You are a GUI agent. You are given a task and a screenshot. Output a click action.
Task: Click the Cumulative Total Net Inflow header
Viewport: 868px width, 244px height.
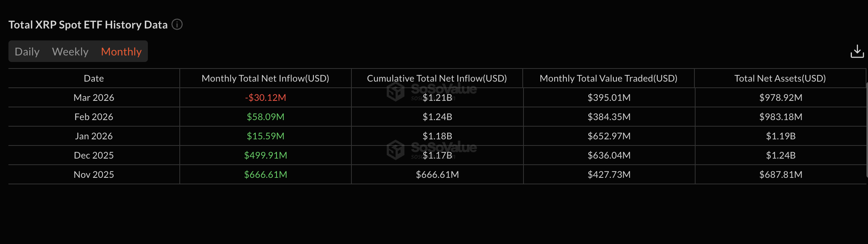pos(437,78)
